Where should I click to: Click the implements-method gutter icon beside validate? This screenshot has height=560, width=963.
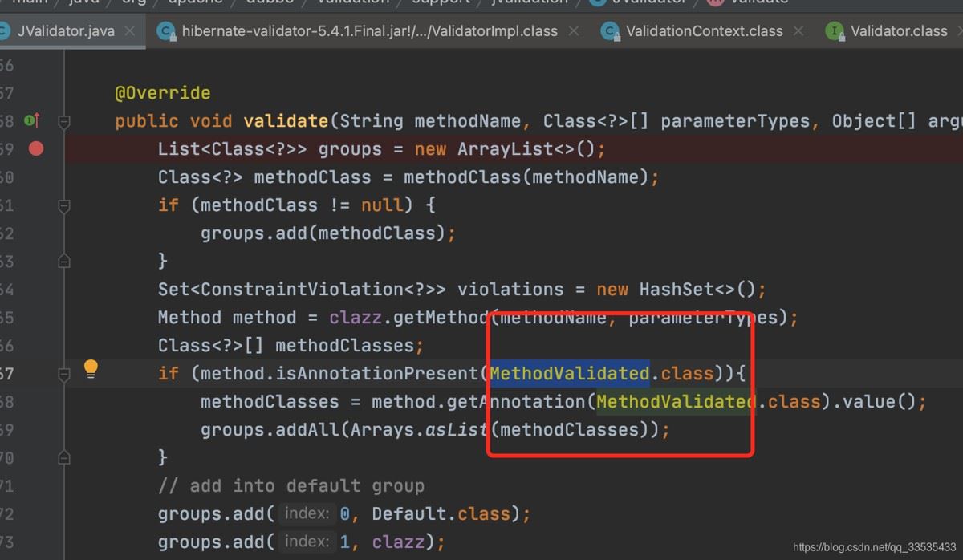pyautogui.click(x=32, y=121)
